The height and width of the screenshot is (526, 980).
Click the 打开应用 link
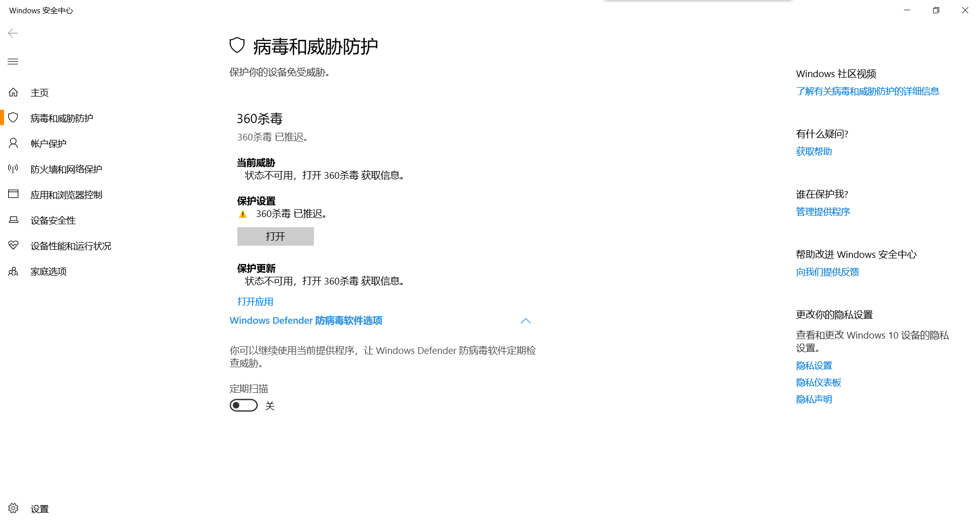click(255, 302)
